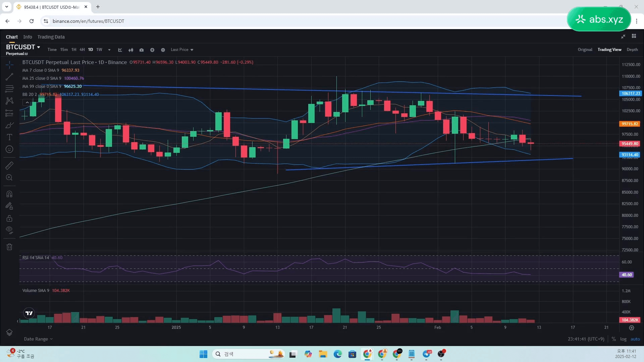Image resolution: width=644 pixels, height=362 pixels.
Task: Activate the zoom in tool
Action: tap(9, 178)
